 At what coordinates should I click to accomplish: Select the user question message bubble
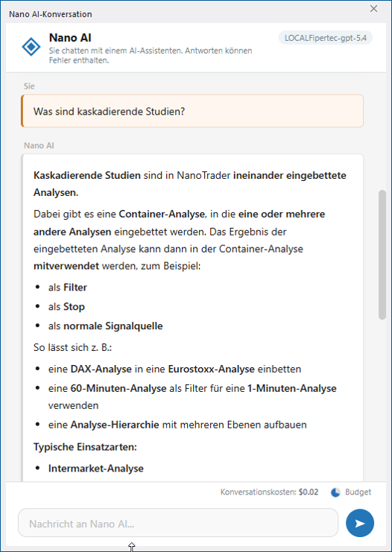[x=192, y=111]
